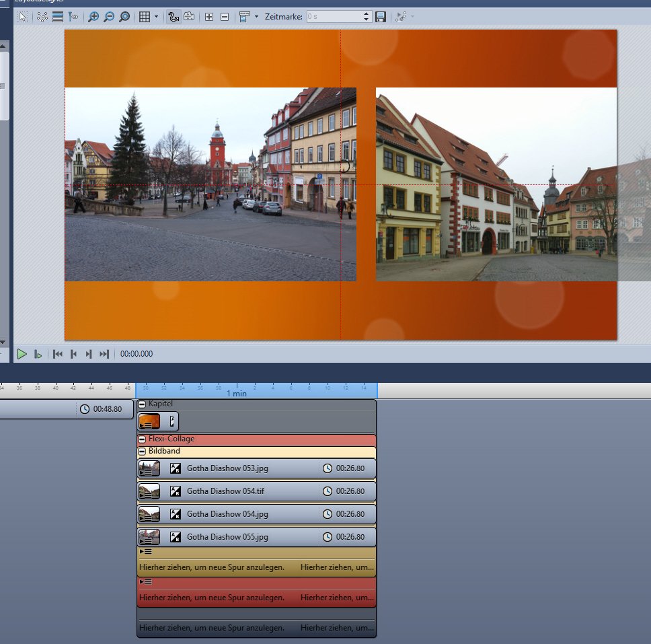Select the Gotha Diashow 055.jpg thumbnail
651x644 pixels.
pyautogui.click(x=149, y=537)
